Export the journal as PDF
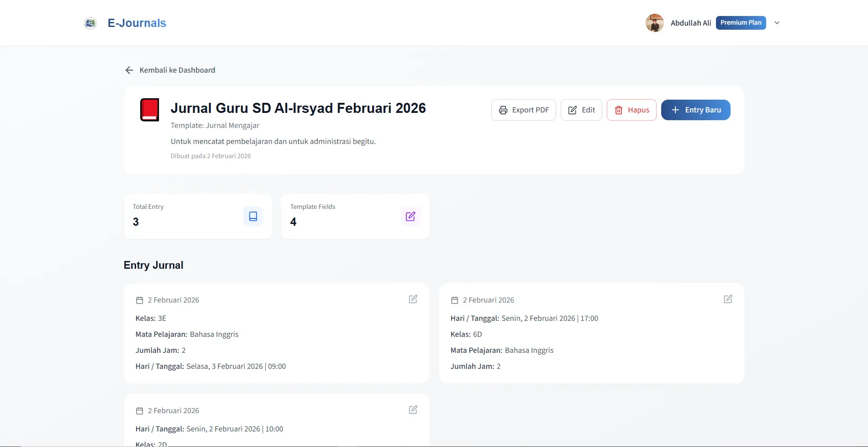868x447 pixels. coord(523,110)
